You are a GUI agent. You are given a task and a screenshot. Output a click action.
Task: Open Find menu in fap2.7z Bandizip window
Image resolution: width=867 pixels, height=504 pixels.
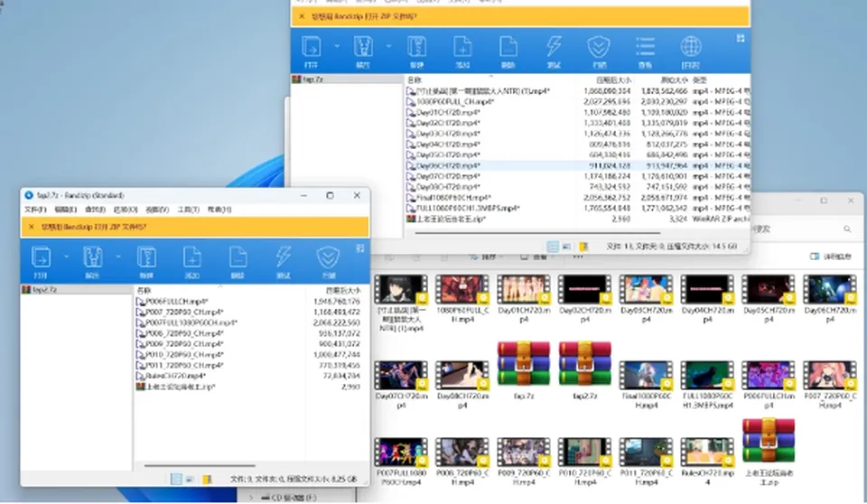click(95, 210)
